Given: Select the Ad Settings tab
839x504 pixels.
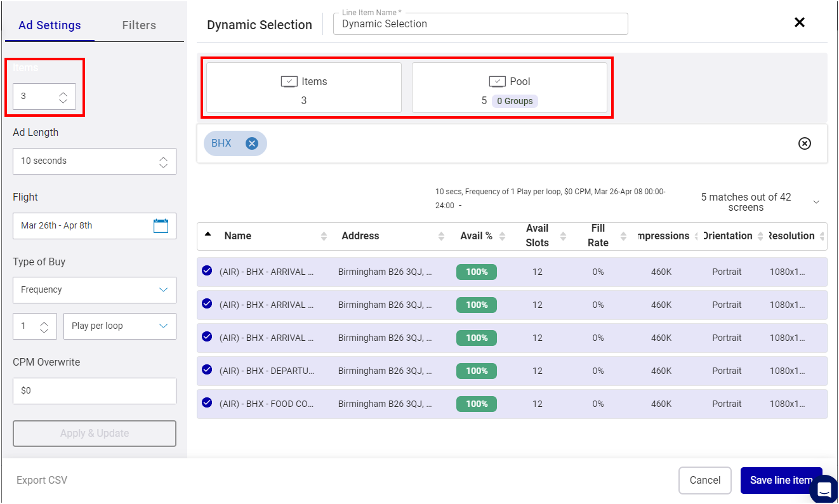Looking at the screenshot, I should click(x=50, y=25).
